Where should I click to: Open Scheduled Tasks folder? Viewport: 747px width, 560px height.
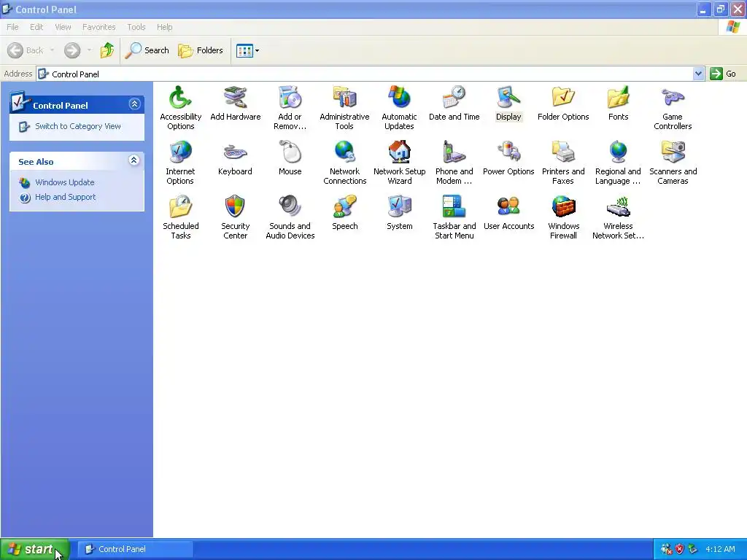click(x=181, y=217)
